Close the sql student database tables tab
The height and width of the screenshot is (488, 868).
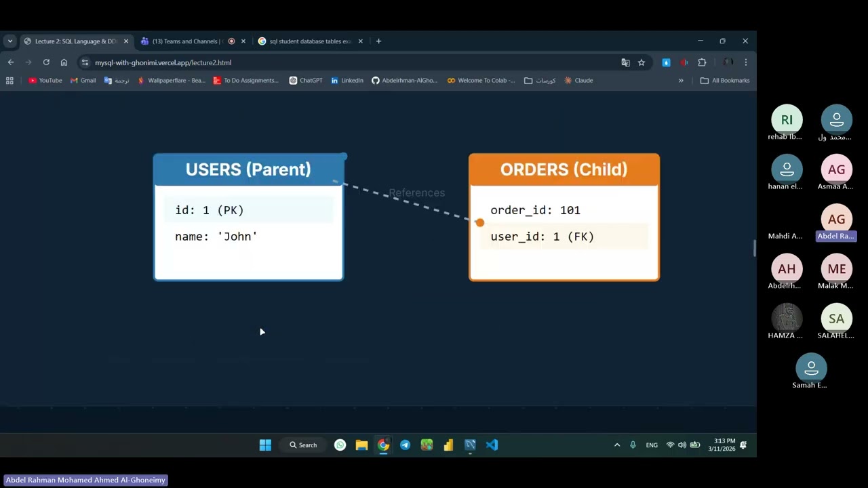361,41
